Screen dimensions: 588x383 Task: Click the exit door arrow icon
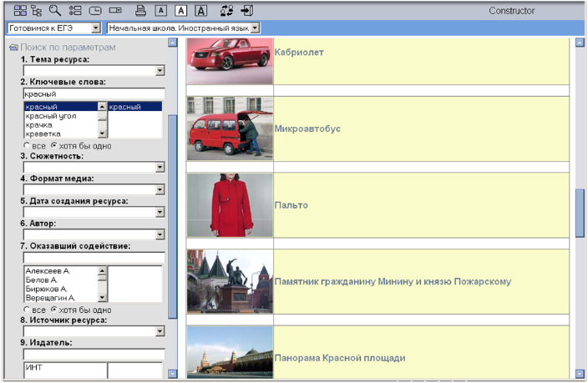click(247, 11)
